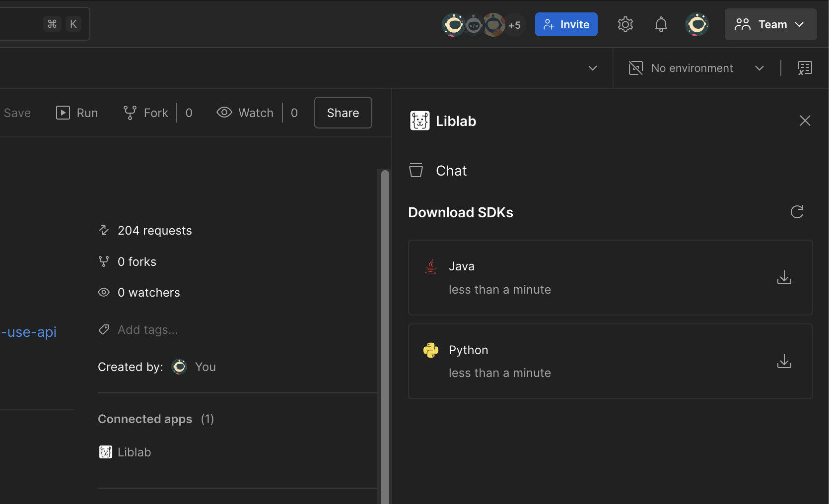Share the collection
The width and height of the screenshot is (829, 504).
pyautogui.click(x=343, y=113)
